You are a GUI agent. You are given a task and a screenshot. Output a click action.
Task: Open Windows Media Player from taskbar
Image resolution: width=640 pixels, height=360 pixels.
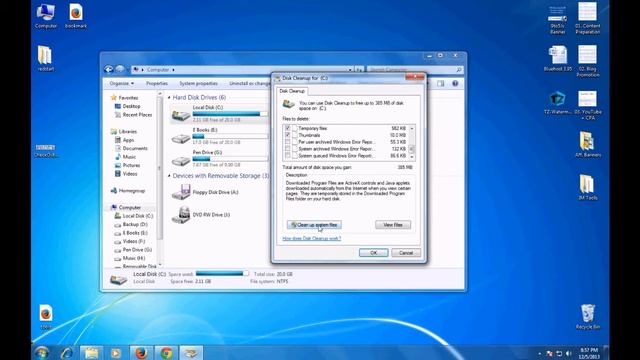tap(116, 353)
